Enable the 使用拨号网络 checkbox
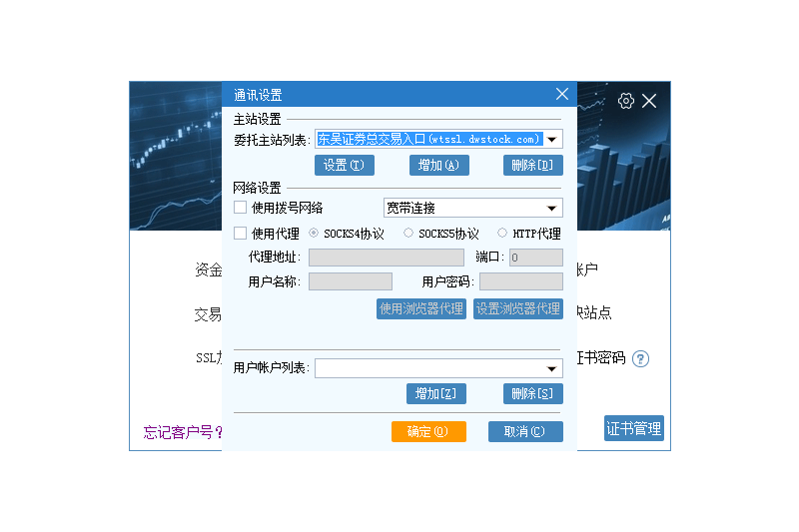Image resolution: width=799 pixels, height=532 pixels. pyautogui.click(x=240, y=208)
